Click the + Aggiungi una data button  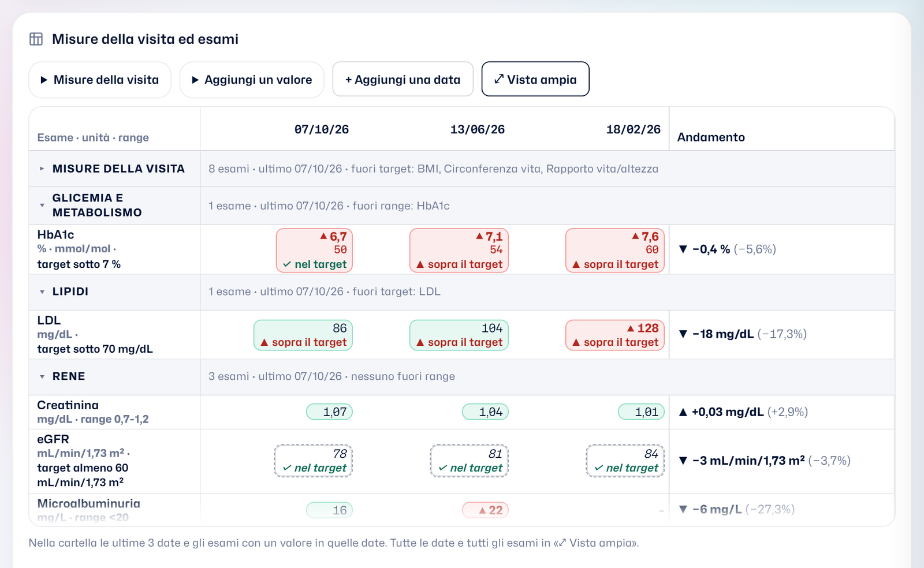click(403, 80)
